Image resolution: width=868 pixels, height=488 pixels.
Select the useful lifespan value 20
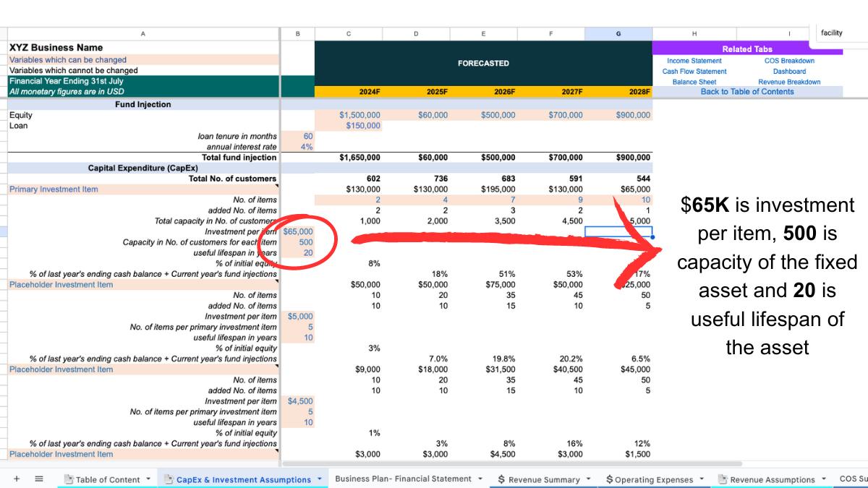point(297,253)
